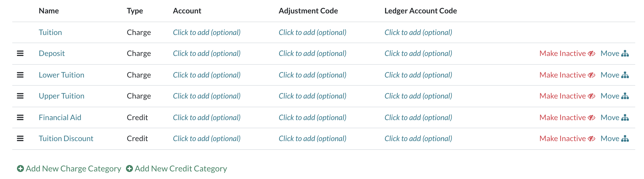
Task: Click the Name column header
Action: point(49,11)
